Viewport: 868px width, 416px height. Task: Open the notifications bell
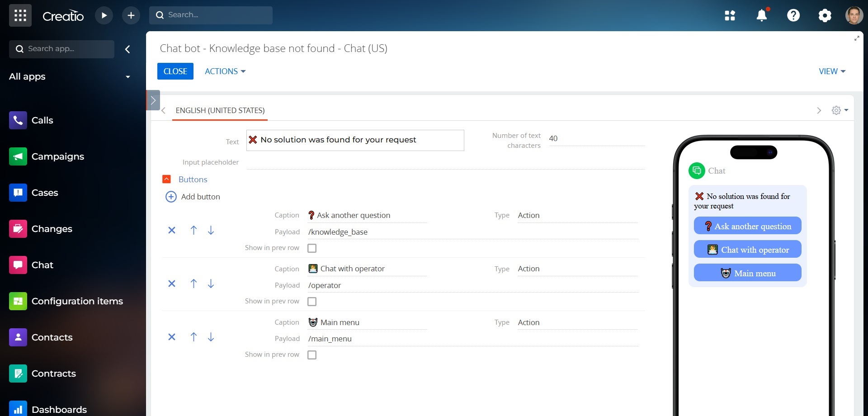(762, 15)
